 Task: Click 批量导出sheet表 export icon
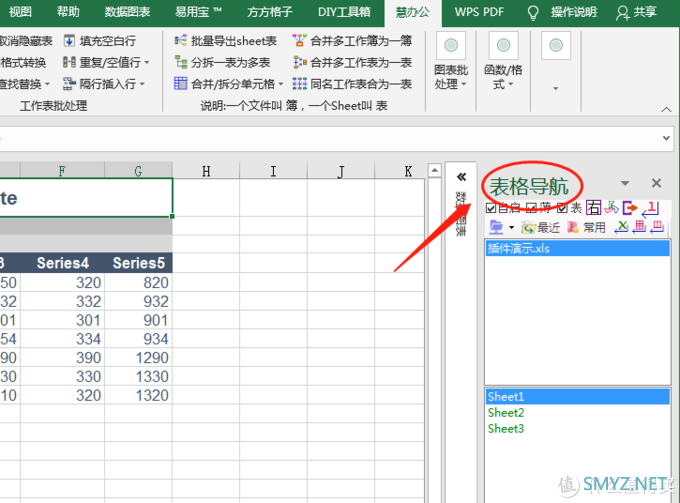tap(180, 41)
